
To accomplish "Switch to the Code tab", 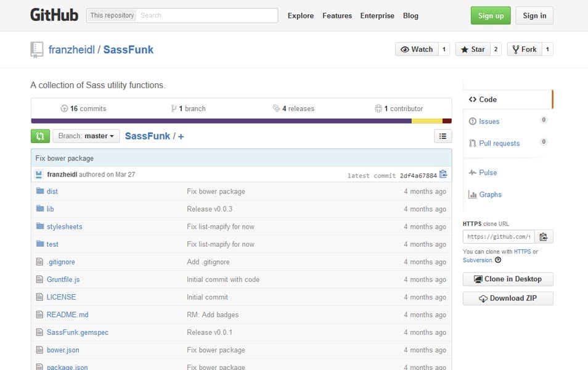I will [487, 99].
